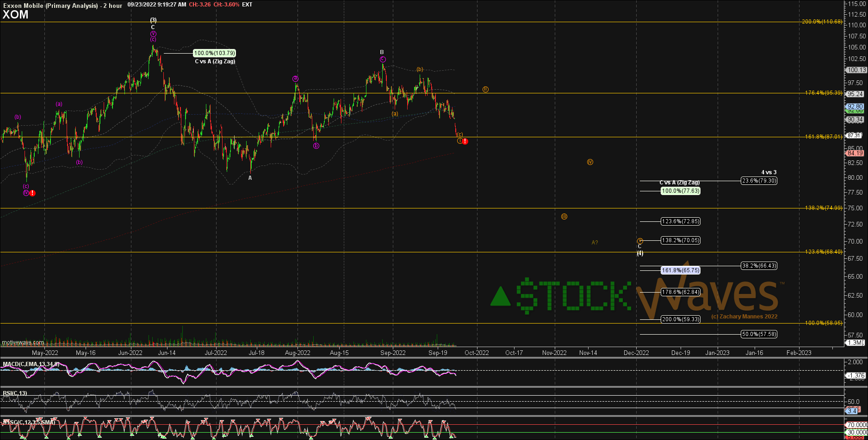Click the EXT session label
868x440 pixels.
[x=248, y=5]
